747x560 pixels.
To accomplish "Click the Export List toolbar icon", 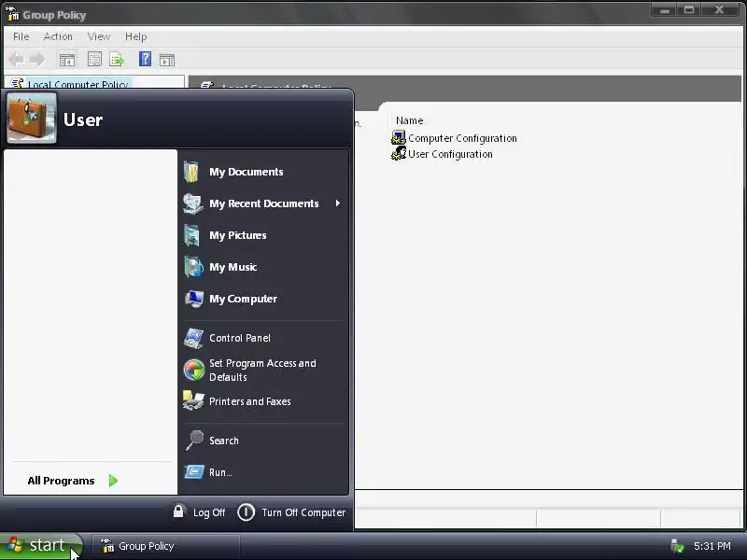I will [117, 60].
